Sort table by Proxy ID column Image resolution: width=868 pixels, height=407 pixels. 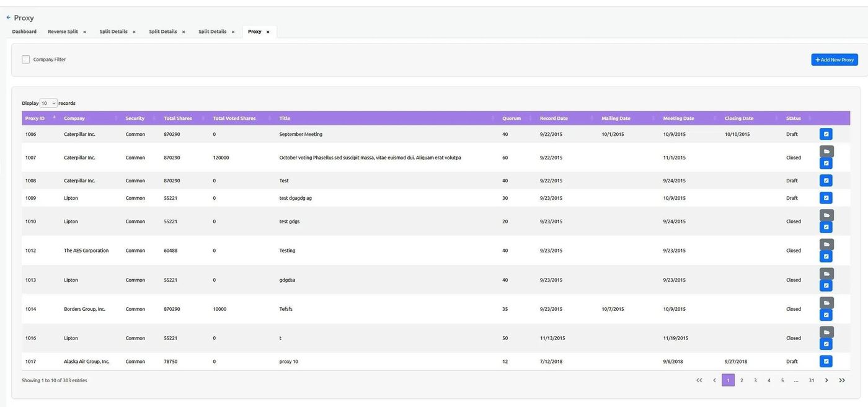pyautogui.click(x=35, y=119)
